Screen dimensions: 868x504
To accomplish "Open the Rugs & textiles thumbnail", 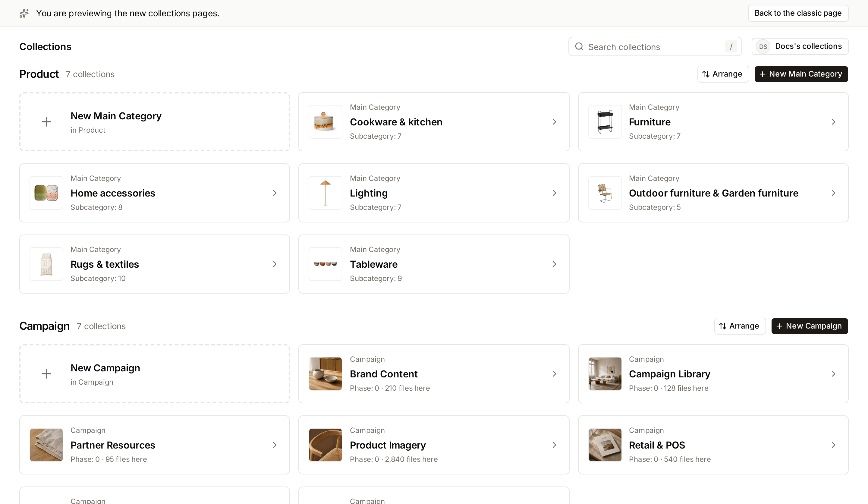I will (46, 264).
